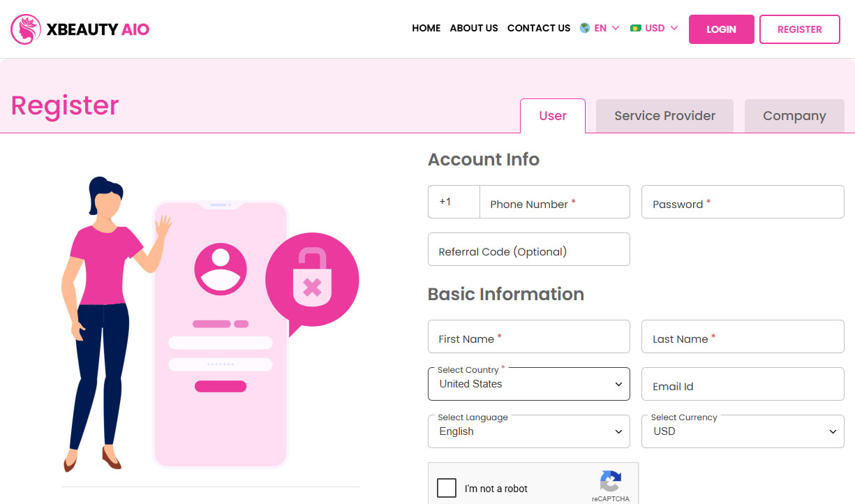Select the +1 country code box
This screenshot has width=855, height=504.
click(453, 202)
